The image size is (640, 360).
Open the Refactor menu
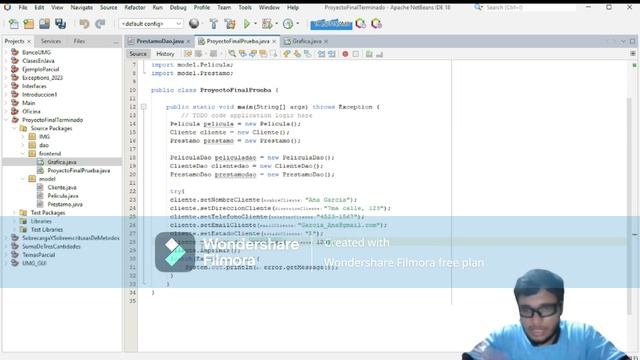tap(135, 7)
